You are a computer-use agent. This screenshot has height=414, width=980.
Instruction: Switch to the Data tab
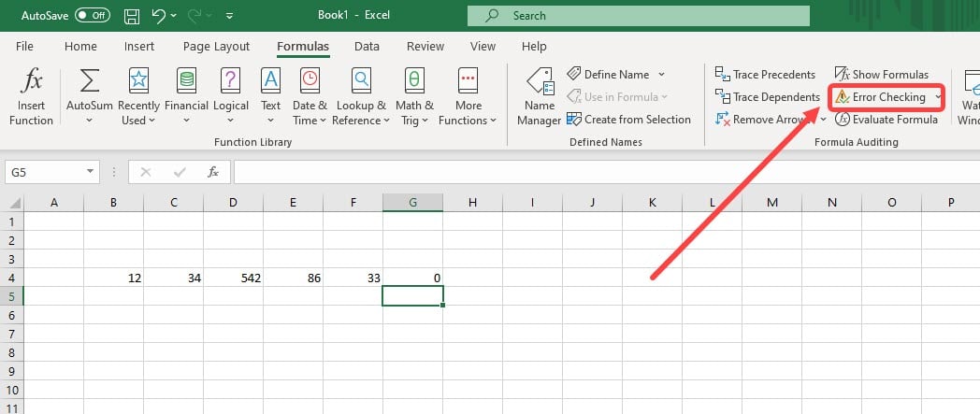click(x=367, y=46)
